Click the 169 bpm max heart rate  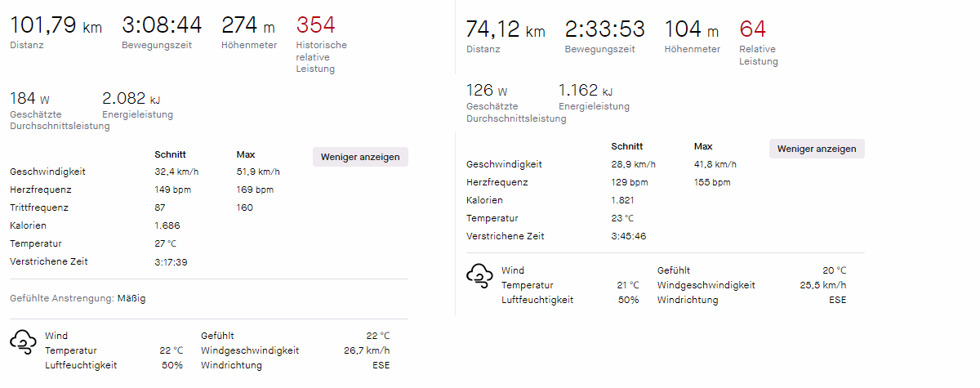pos(254,190)
